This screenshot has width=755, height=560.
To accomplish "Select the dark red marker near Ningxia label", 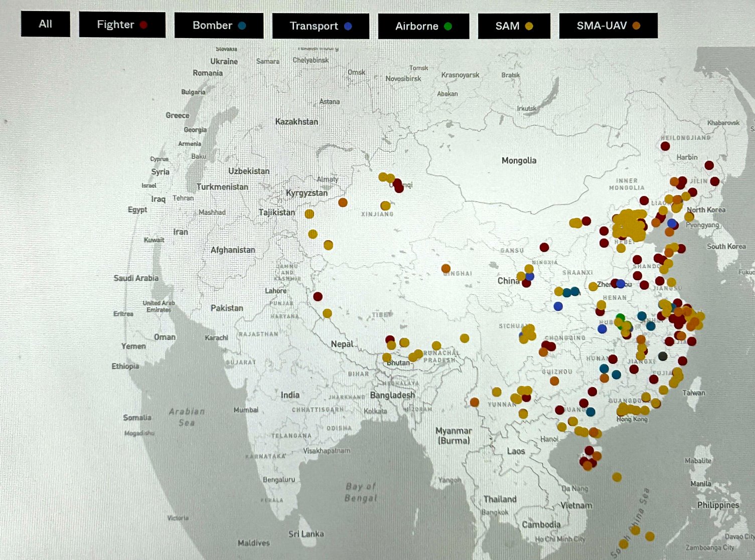I will pyautogui.click(x=544, y=247).
